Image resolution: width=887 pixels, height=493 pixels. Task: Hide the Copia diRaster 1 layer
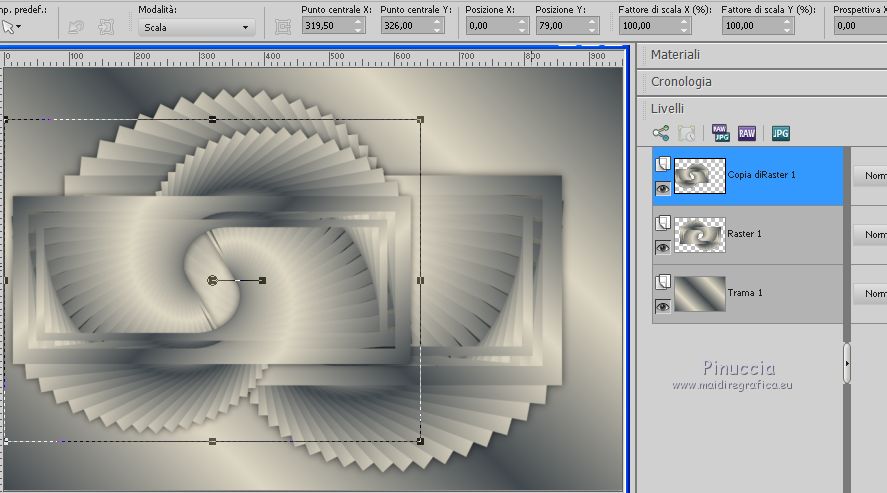click(662, 188)
